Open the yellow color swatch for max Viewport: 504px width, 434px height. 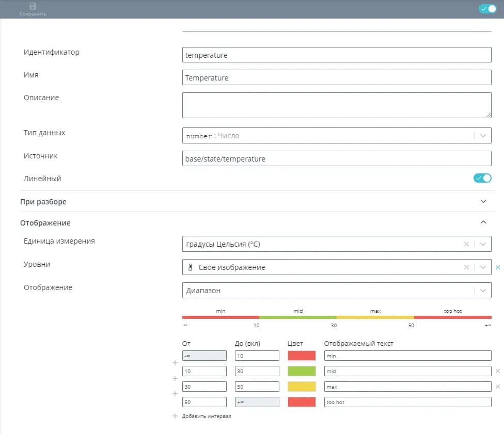(302, 387)
